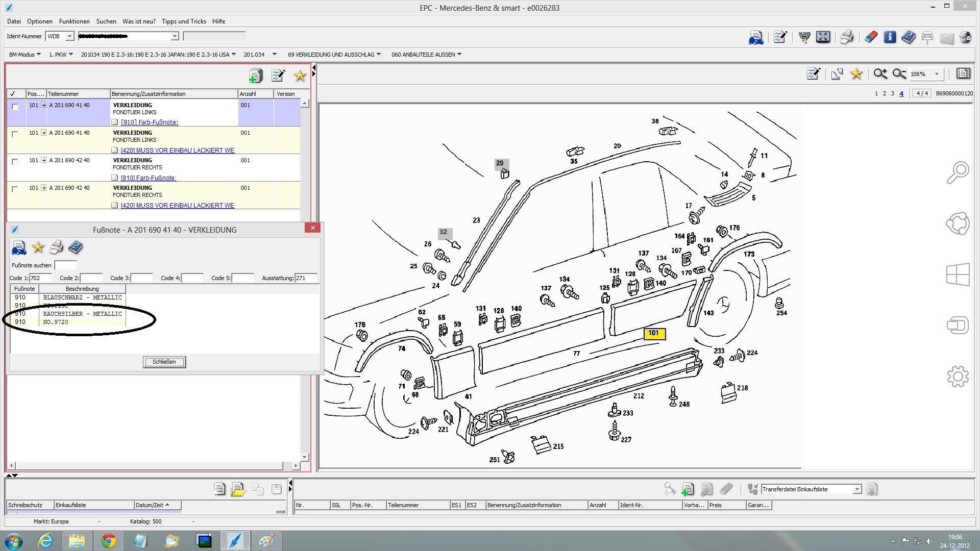Open 69 VERKLEIDUNG UND AUSSCHLAG group dropdown
The width and height of the screenshot is (980, 551).
(334, 55)
